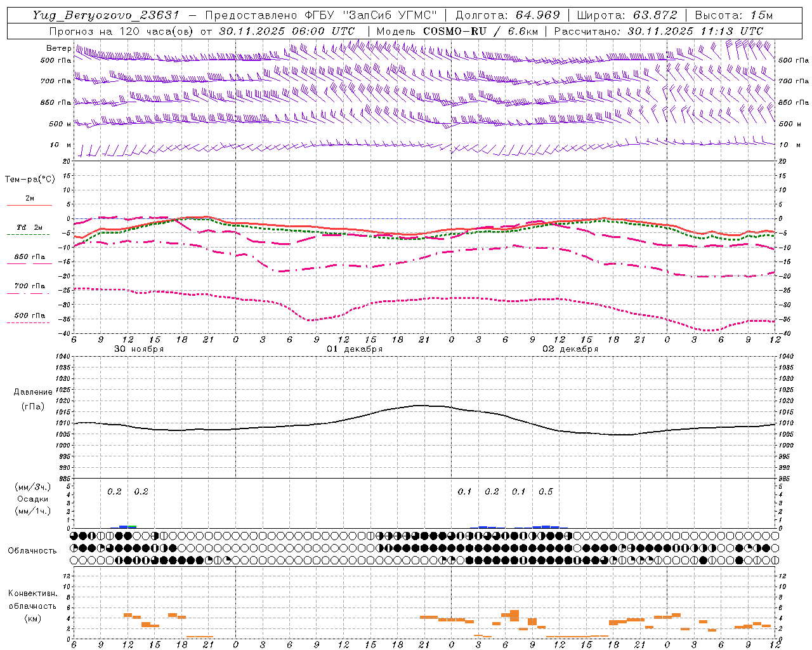Image resolution: width=812 pixels, height=650 pixels.
Task: Click the 2м solid red legend line
Action: pyautogui.click(x=29, y=205)
